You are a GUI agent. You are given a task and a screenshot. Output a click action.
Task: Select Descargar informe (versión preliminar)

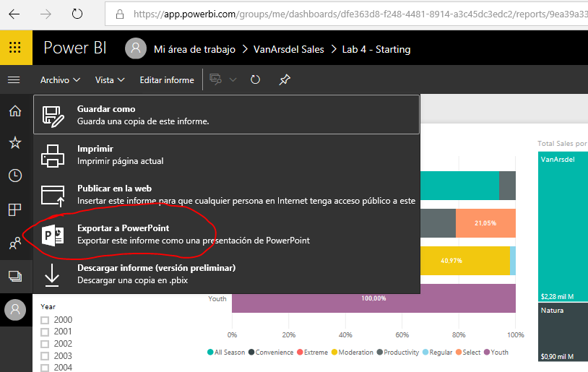click(227, 274)
